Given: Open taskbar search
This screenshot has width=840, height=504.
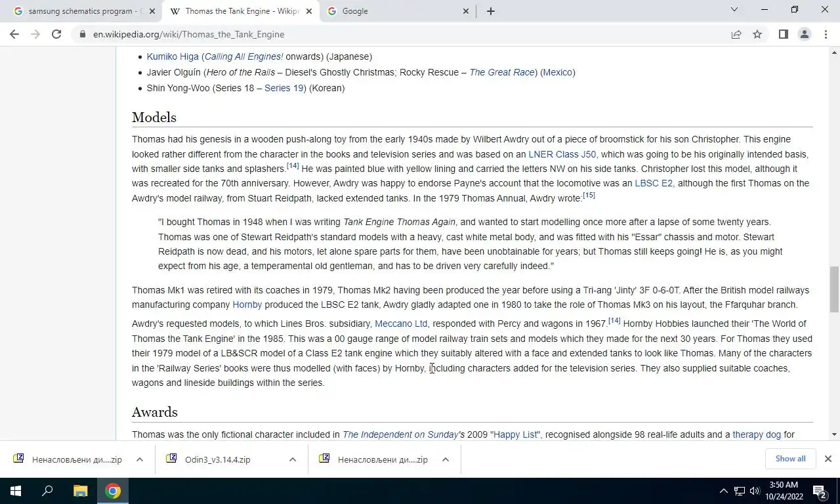Looking at the screenshot, I should click(x=47, y=491).
